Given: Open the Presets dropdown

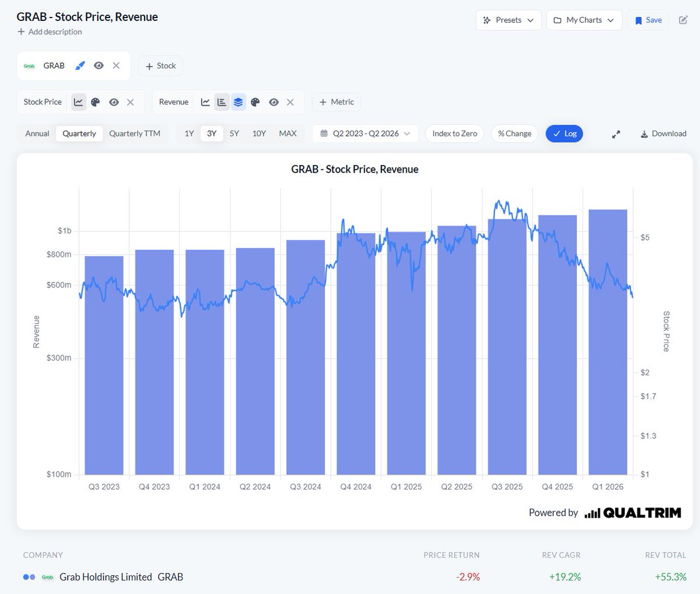Looking at the screenshot, I should pos(509,20).
